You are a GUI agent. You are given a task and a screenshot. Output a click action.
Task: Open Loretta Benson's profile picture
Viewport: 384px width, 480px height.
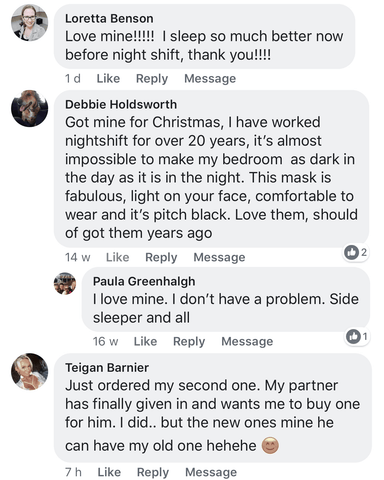[30, 23]
